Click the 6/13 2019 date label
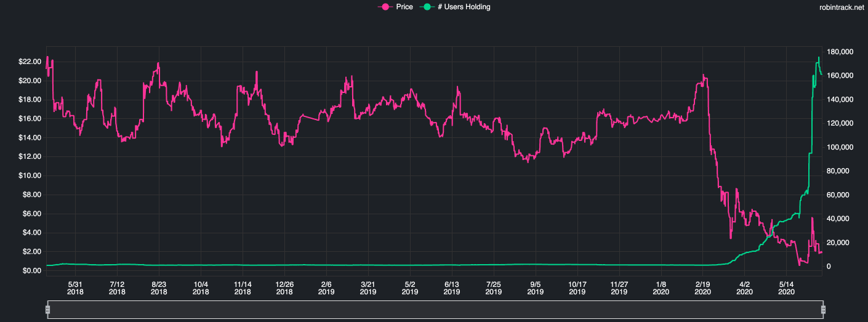 point(452,288)
